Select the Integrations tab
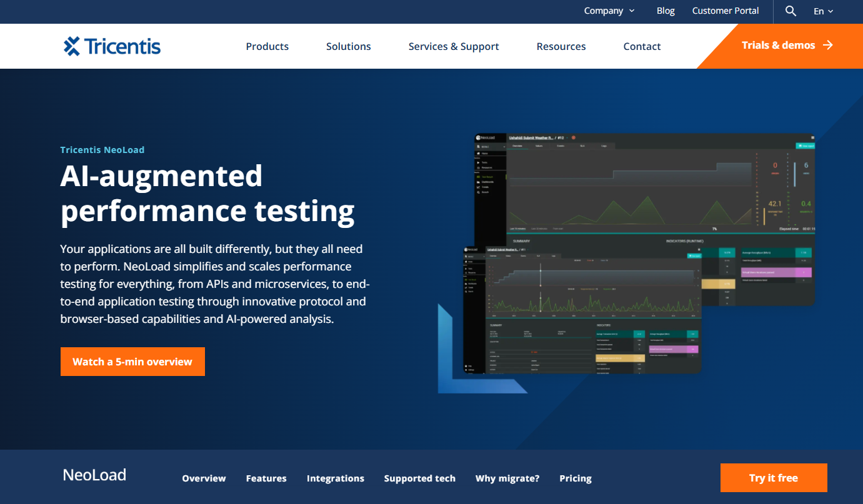863x504 pixels. [x=336, y=478]
